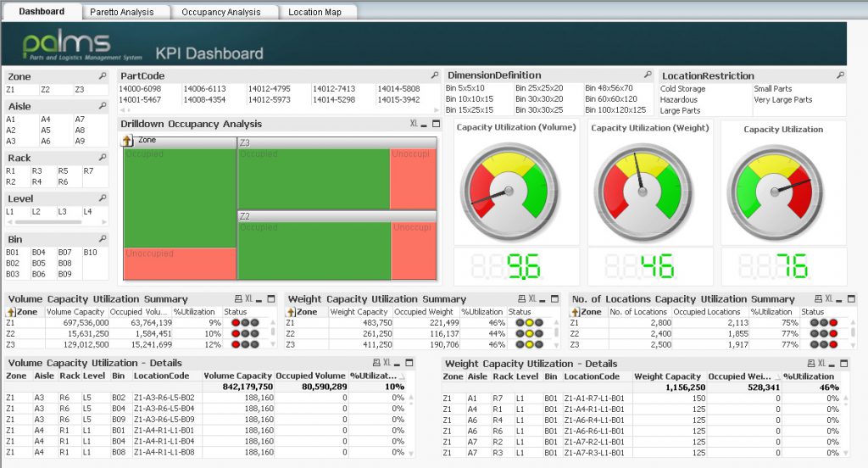Open search in the DimensionDefinition listbox
The width and height of the screenshot is (868, 468).
coord(648,76)
